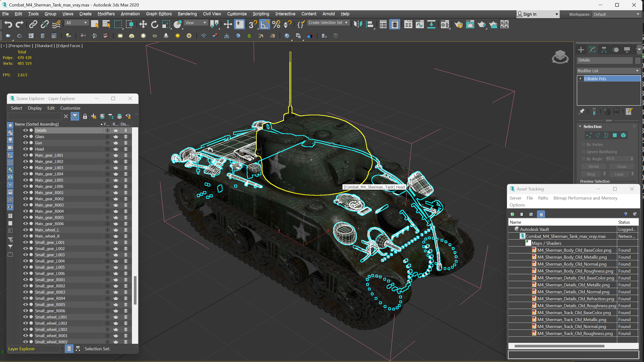Screen dimensions: 644x362
Task: Open the Modifiers menu
Action: click(x=106, y=14)
